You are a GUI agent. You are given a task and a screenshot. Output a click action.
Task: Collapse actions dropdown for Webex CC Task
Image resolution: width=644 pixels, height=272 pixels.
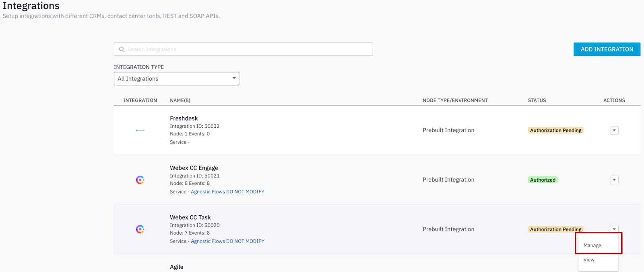614,229
